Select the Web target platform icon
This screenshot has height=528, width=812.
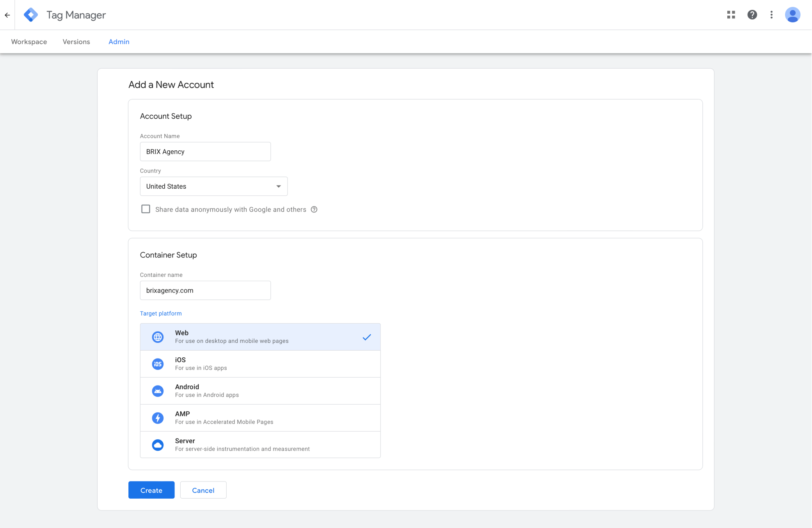click(x=158, y=337)
